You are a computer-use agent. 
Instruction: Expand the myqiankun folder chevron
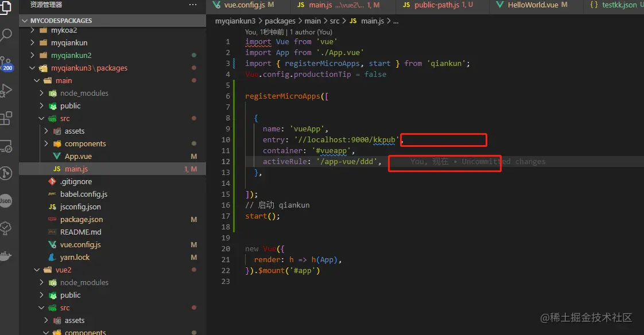coord(33,42)
